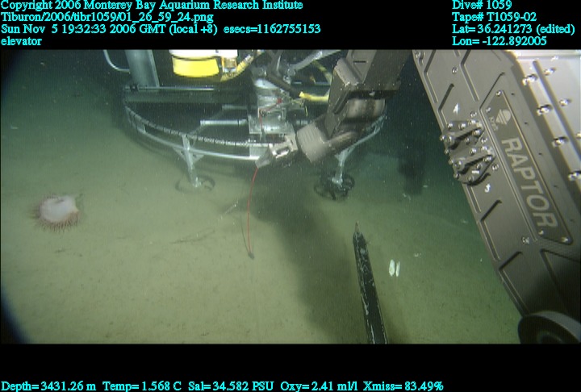
Task: Click the 'Lon=-122.892005' readout
Action: tap(499, 41)
